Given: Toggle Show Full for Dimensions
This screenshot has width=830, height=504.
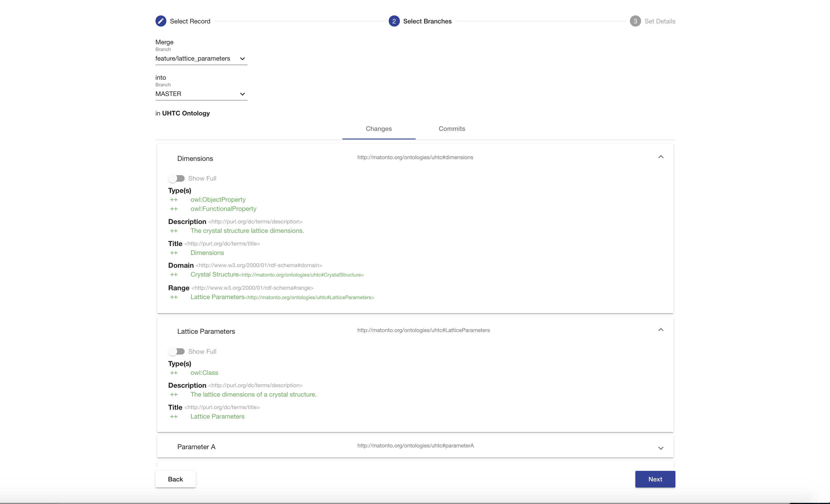Looking at the screenshot, I should pos(177,178).
